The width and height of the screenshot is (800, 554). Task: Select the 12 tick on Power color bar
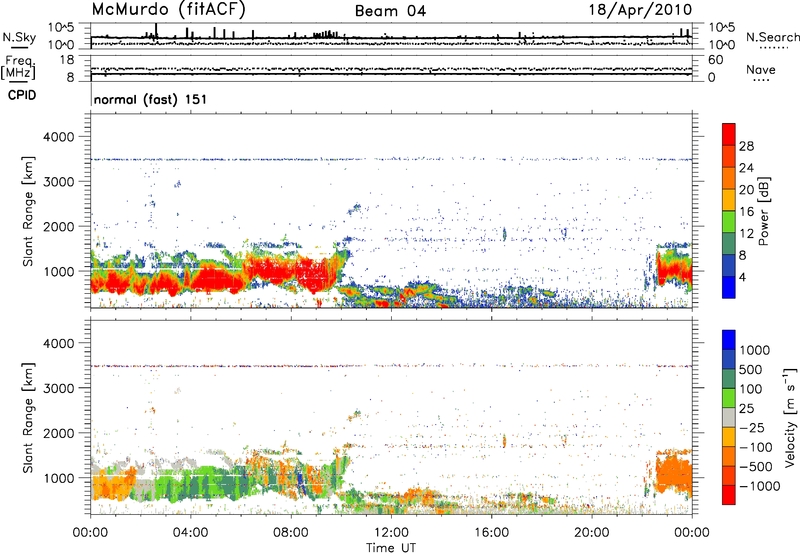pos(746,234)
